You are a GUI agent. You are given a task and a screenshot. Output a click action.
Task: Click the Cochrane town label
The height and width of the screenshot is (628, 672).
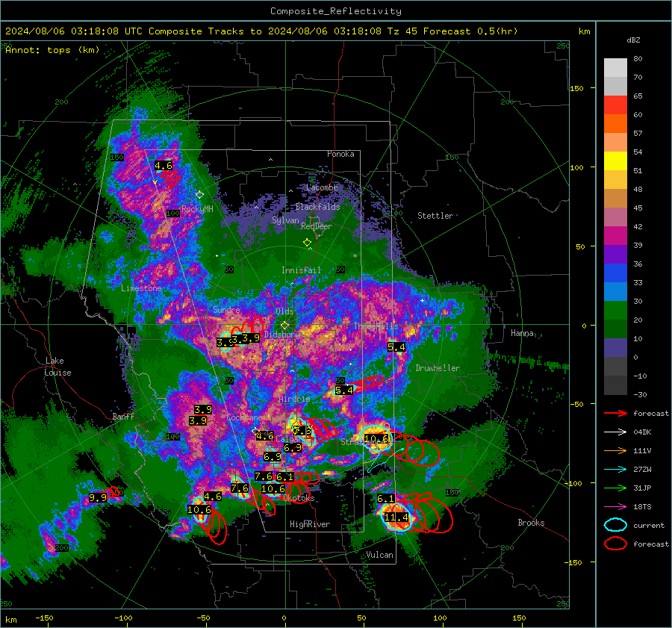(244, 417)
